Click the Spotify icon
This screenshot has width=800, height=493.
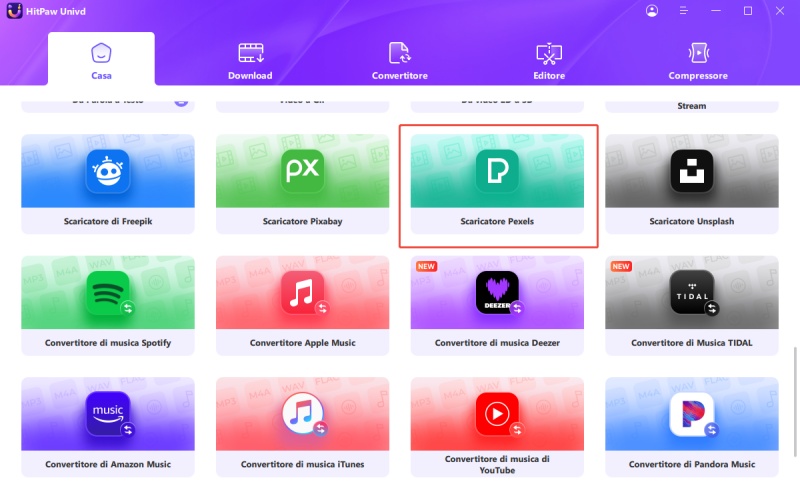108,292
